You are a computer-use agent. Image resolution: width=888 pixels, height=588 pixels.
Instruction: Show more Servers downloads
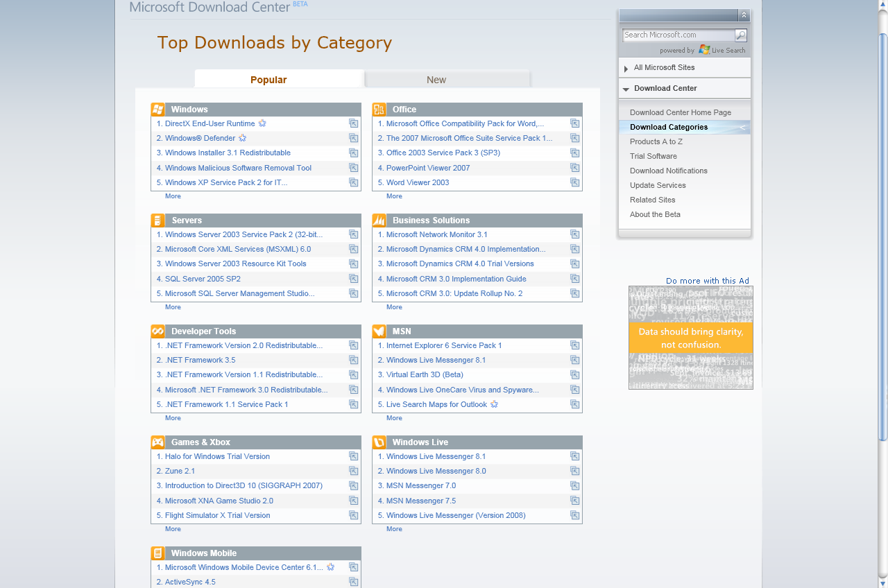[173, 307]
